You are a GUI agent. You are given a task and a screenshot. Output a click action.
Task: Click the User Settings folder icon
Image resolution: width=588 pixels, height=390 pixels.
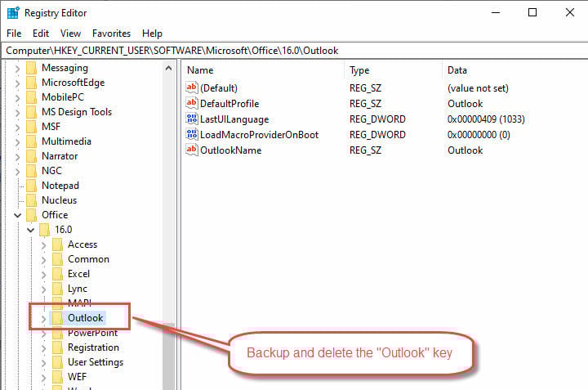click(58, 362)
